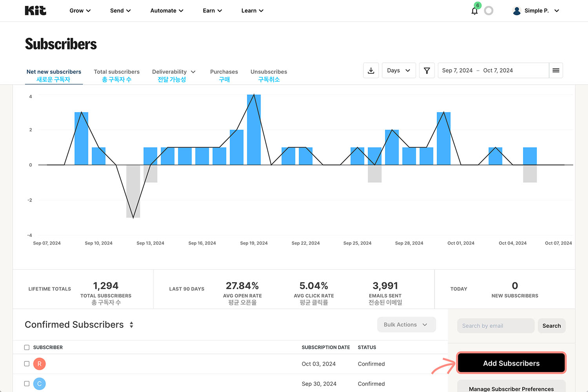This screenshot has height=392, width=588.
Task: Expand the Simple P. account dropdown
Action: coord(557,11)
